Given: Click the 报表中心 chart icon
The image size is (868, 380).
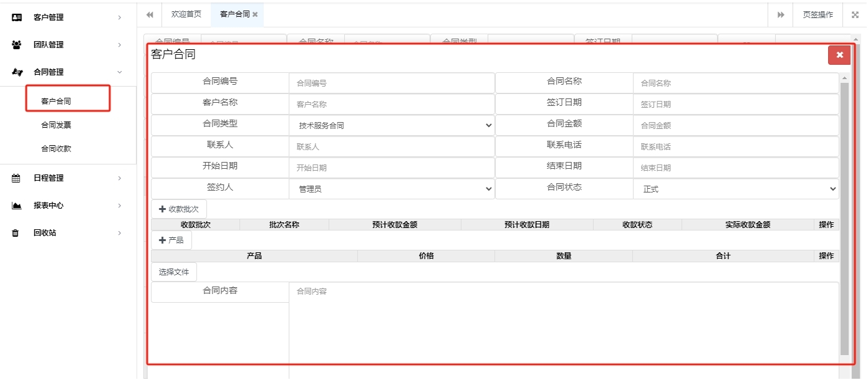Looking at the screenshot, I should [x=18, y=205].
